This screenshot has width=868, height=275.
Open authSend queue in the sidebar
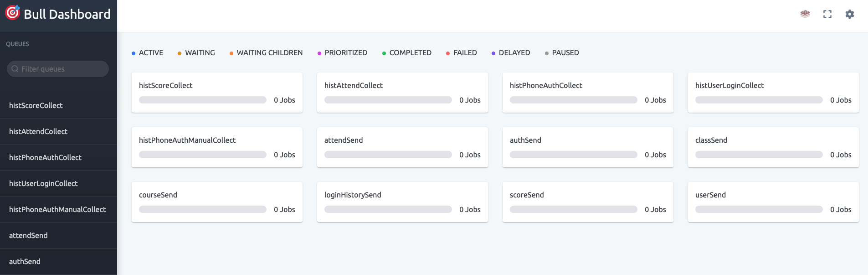point(25,261)
